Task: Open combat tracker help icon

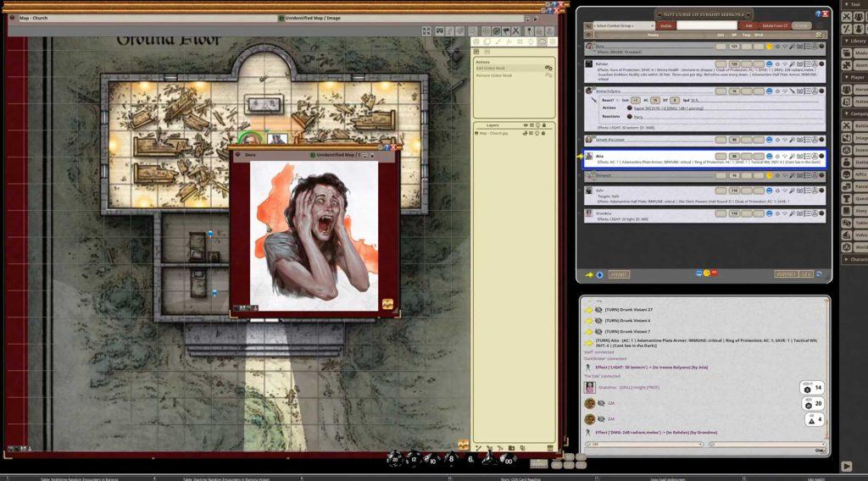Action: (x=818, y=14)
